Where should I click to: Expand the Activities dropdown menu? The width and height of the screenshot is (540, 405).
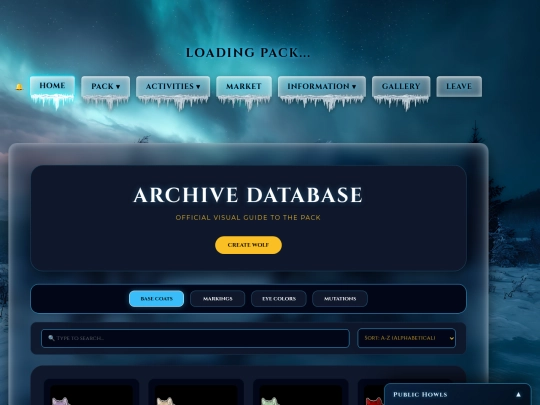click(x=173, y=86)
